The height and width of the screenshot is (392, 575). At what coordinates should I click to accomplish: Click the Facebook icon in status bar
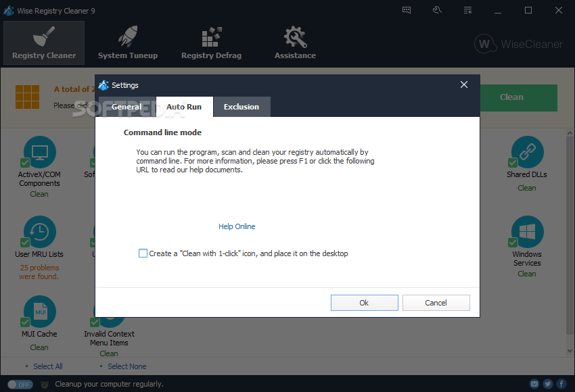click(561, 384)
